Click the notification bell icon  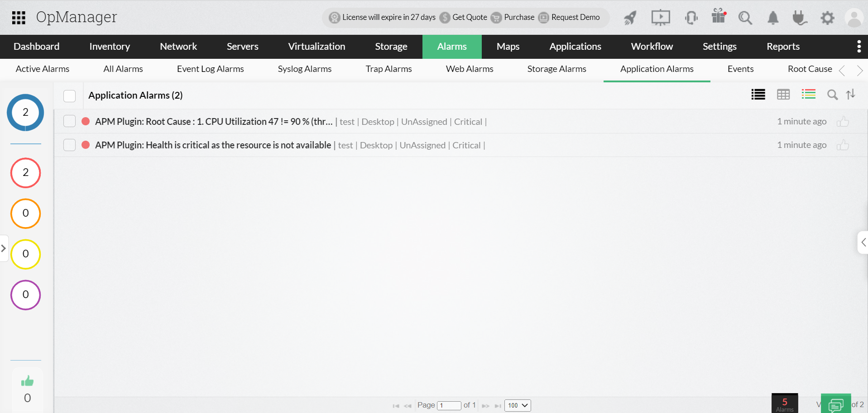point(773,18)
